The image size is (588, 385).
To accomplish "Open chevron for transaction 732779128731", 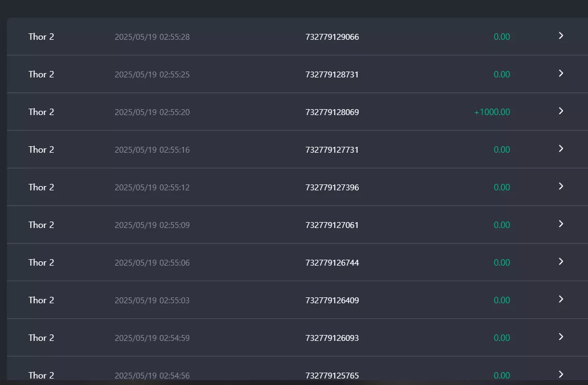I will pos(561,73).
